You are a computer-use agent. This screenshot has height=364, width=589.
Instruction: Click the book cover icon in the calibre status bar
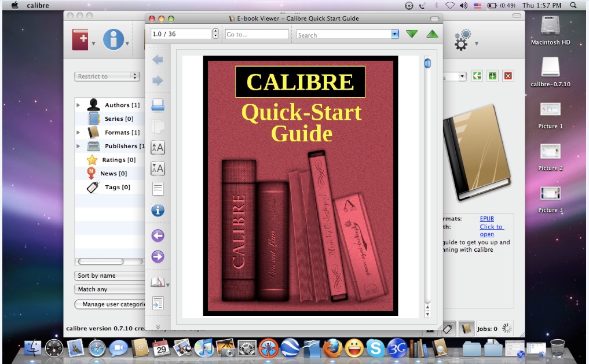(466, 329)
